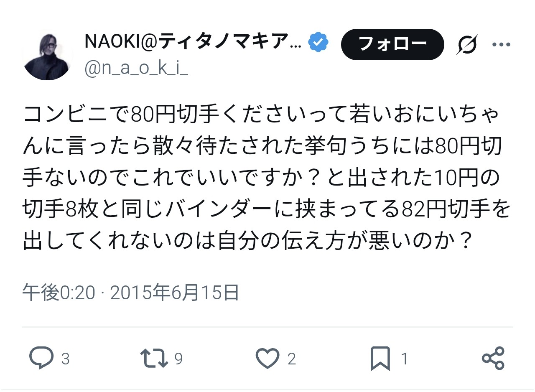
Task: Open the three-dot more options menu
Action: tap(501, 44)
